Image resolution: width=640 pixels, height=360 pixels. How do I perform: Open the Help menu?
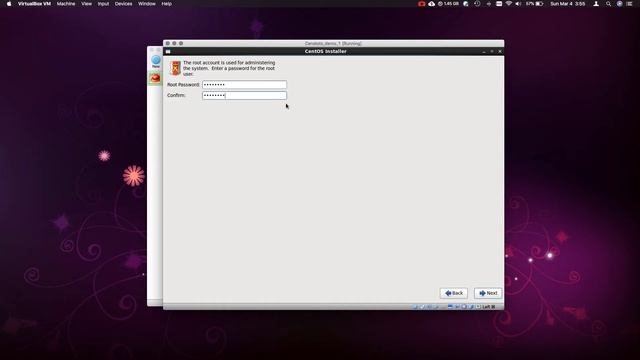pyautogui.click(x=166, y=4)
